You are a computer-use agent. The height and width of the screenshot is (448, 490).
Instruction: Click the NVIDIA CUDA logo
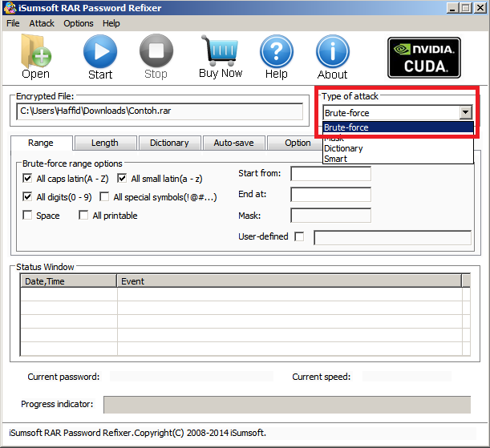pos(424,58)
